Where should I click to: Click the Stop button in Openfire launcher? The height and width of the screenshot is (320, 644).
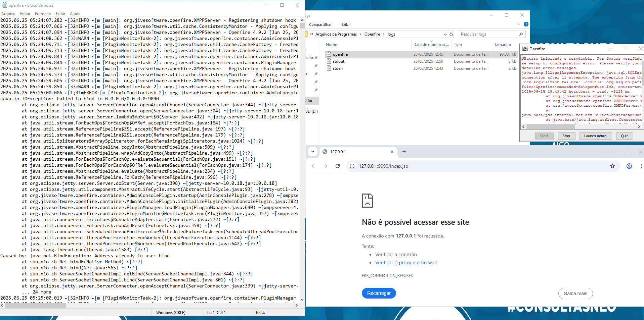566,136
